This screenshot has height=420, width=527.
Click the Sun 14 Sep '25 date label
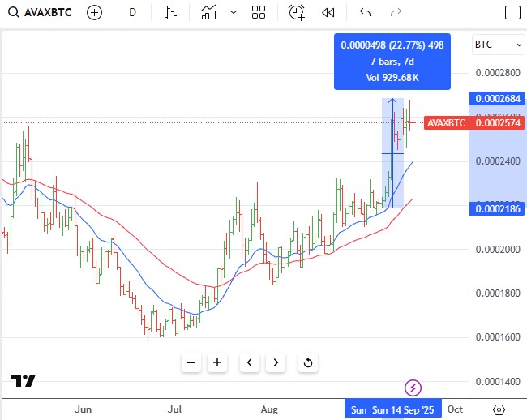[403, 410]
